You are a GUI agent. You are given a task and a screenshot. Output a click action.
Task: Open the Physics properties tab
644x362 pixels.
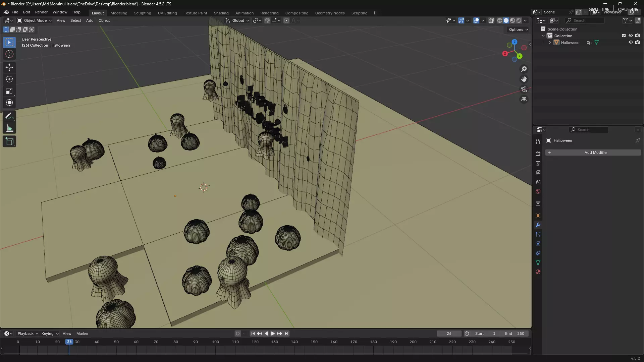(x=538, y=244)
